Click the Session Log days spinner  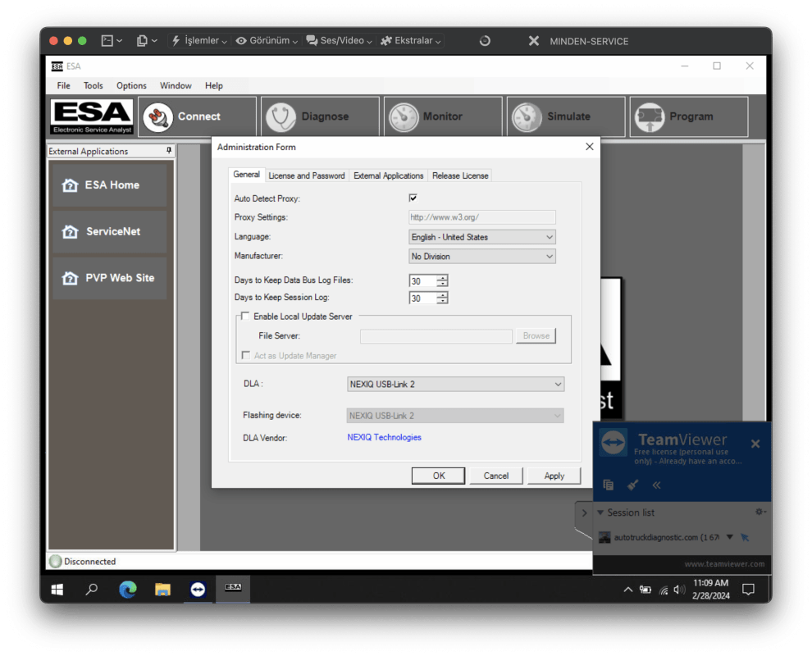point(442,298)
